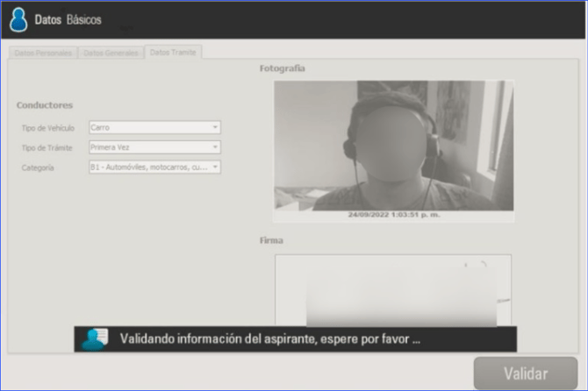Open the Categoría dropdown list

point(154,167)
